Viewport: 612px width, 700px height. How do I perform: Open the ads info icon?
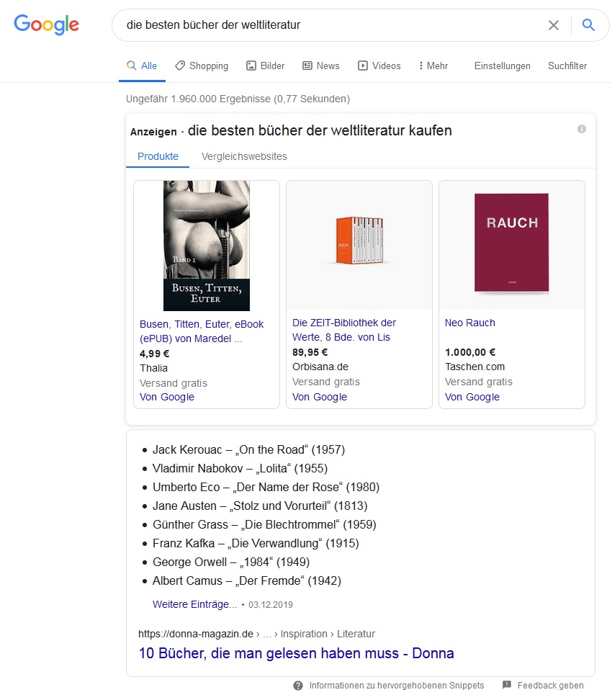[582, 129]
